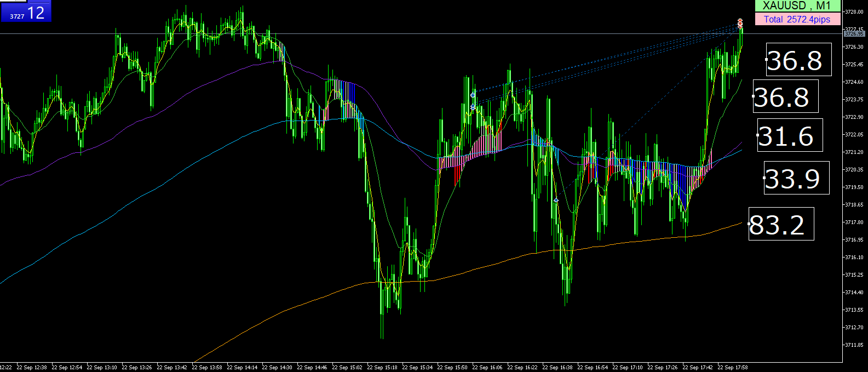Click the red sell arrows at chart top right
The width and height of the screenshot is (868, 372).
pyautogui.click(x=740, y=22)
